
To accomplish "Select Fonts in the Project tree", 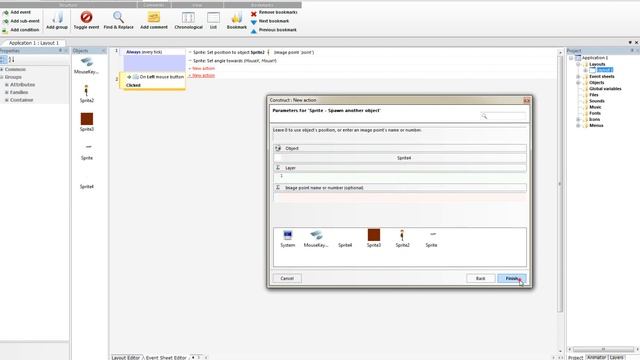I will point(595,113).
